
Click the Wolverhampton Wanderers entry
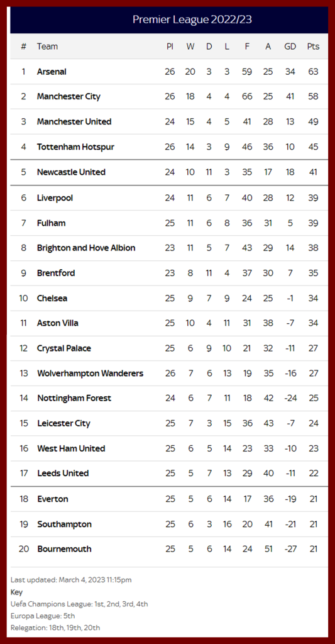91,374
